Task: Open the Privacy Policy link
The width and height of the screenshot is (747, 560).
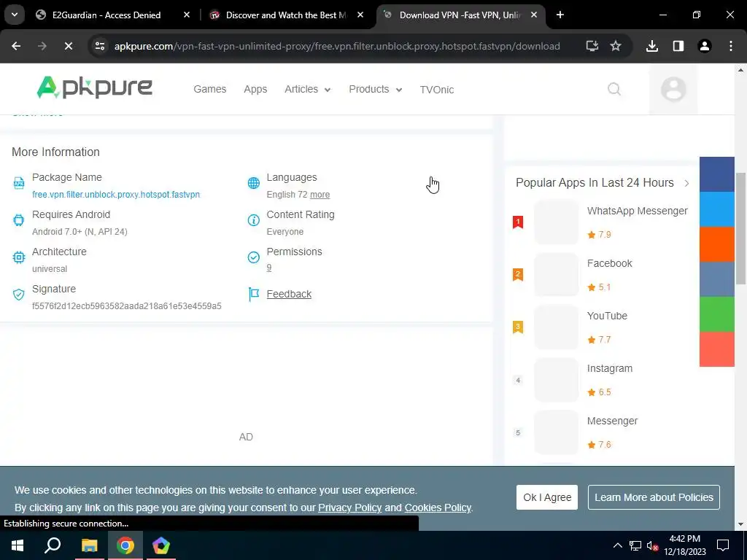Action: tap(349, 507)
